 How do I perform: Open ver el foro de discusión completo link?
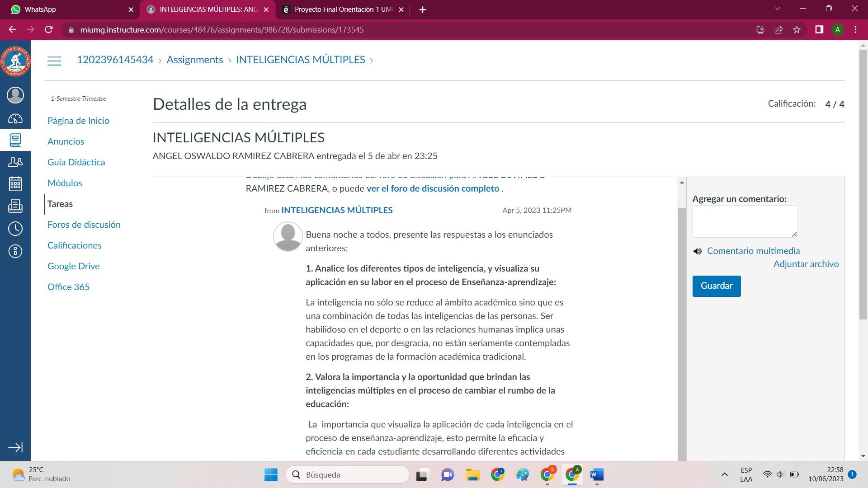[433, 188]
